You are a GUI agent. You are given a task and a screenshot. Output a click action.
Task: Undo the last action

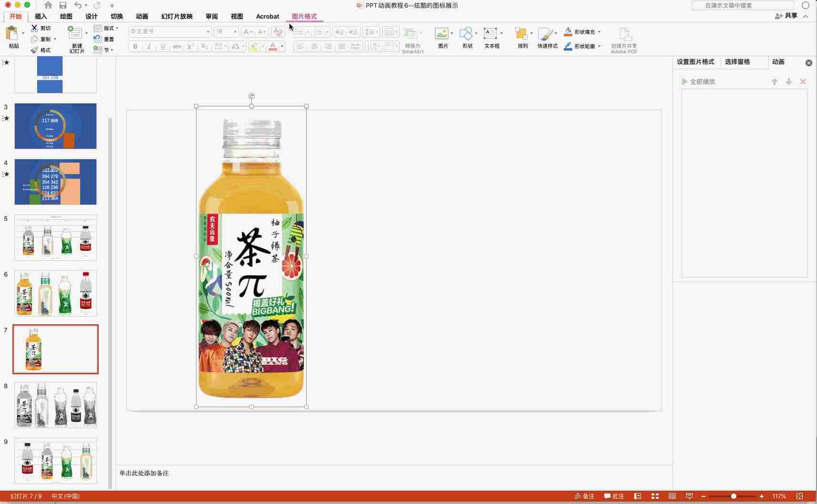78,5
